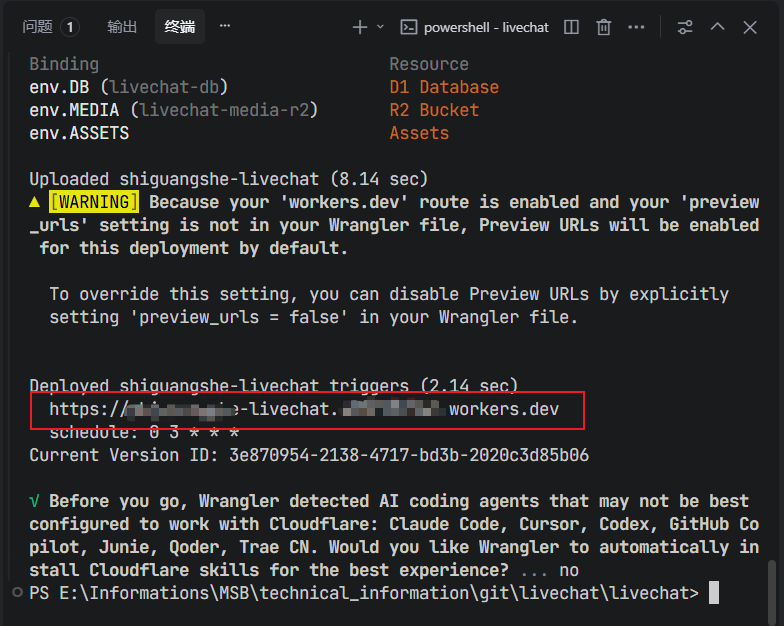Image resolution: width=784 pixels, height=626 pixels.
Task: Kill the terminal with trash icon
Action: pos(604,27)
